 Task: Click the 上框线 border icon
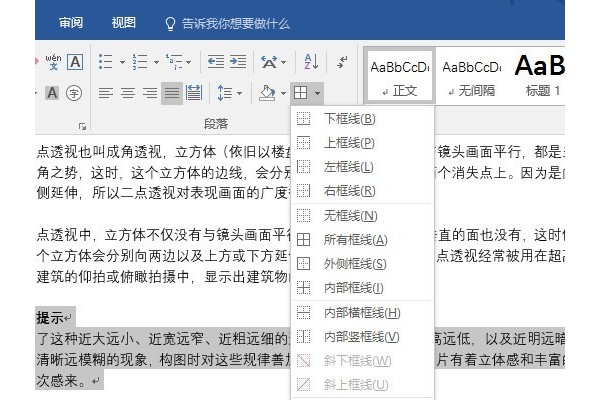pyautogui.click(x=303, y=143)
